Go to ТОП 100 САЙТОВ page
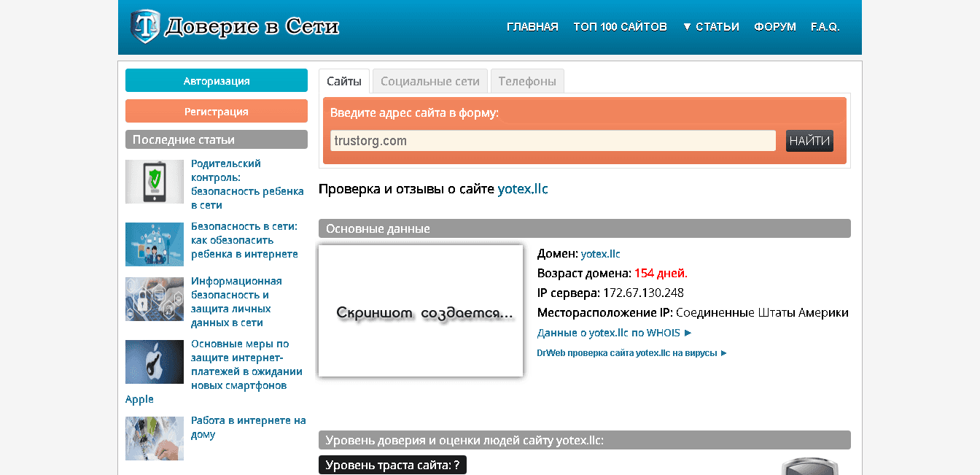The width and height of the screenshot is (980, 475). [620, 26]
